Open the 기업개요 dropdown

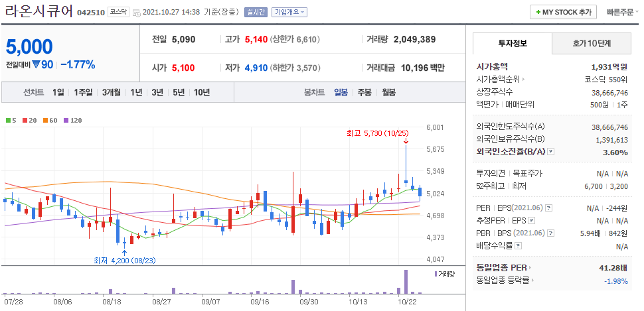coord(289,13)
